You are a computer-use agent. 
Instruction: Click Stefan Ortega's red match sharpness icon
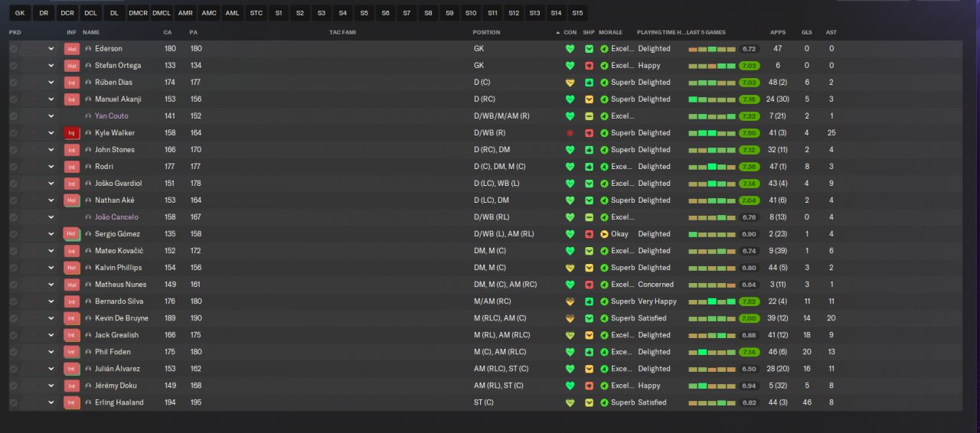[x=589, y=66]
